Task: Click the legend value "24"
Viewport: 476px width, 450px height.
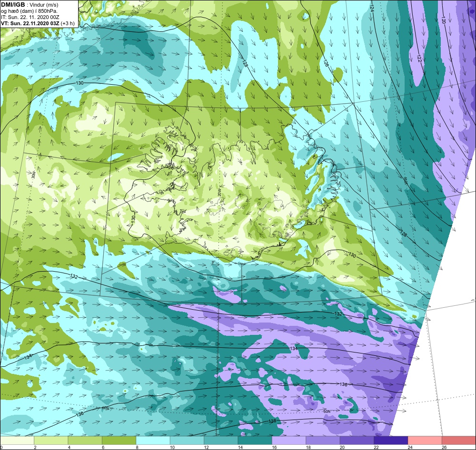Action: coord(410,447)
